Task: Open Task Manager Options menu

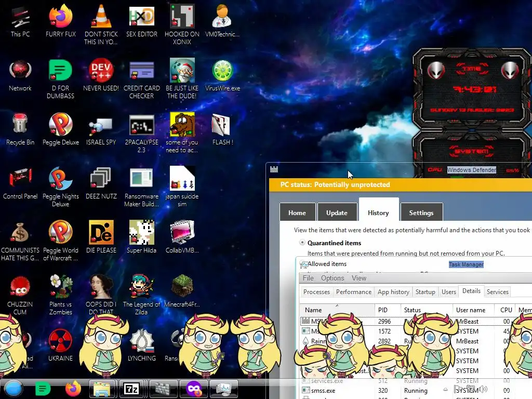Action: (x=332, y=278)
